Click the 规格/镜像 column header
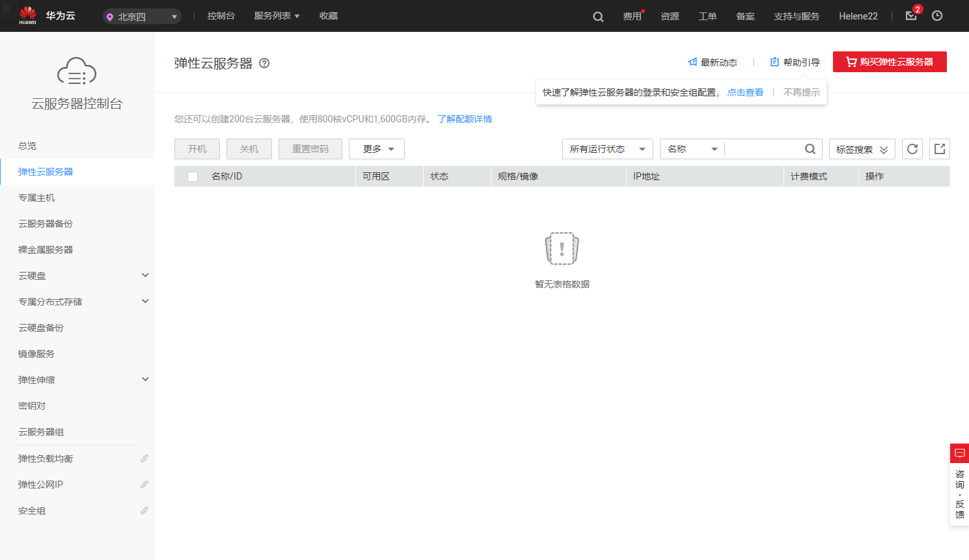Viewport: 969px width, 560px height. click(x=518, y=176)
